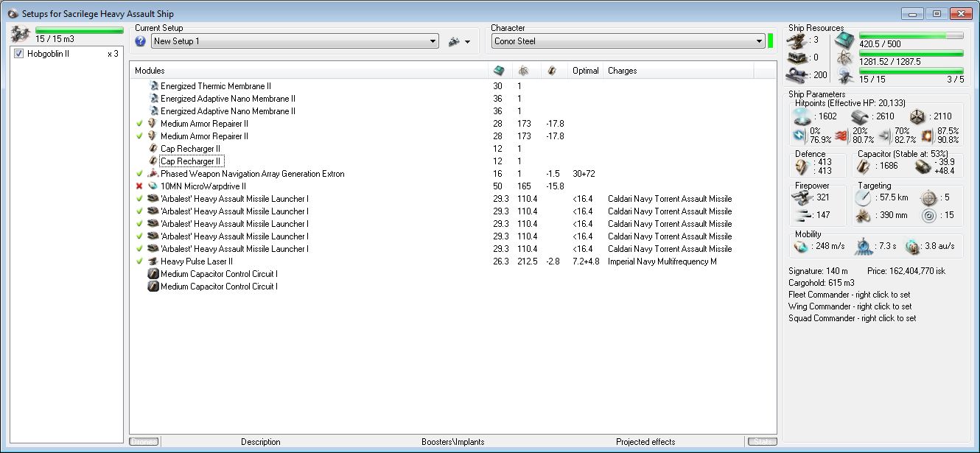Click the max locked targets icon showing 5

coord(928,197)
